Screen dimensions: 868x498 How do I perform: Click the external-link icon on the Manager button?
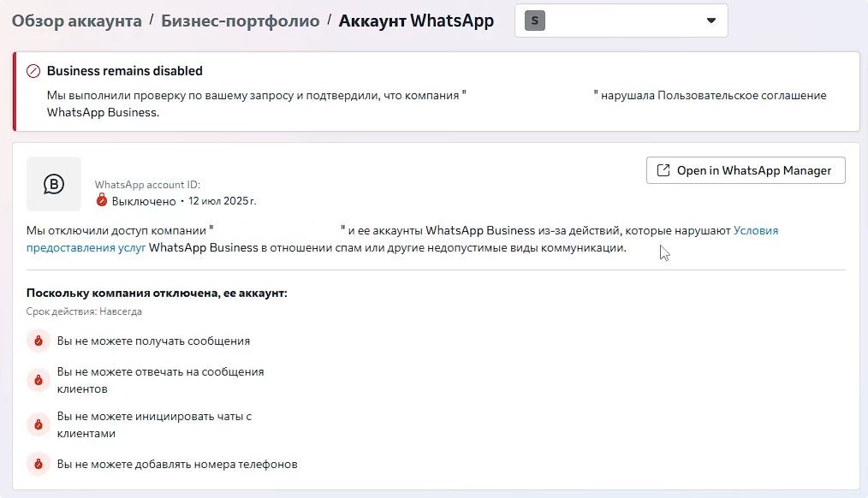coord(663,170)
